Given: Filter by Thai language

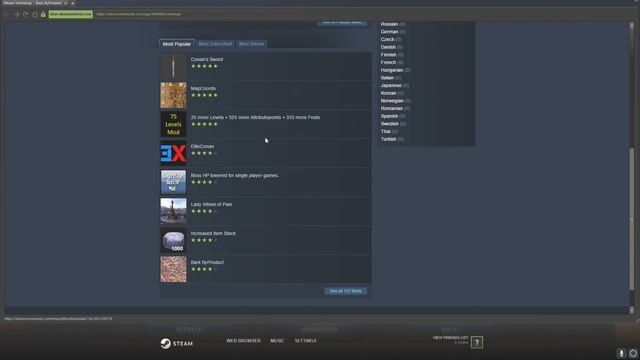Looking at the screenshot, I should (386, 131).
